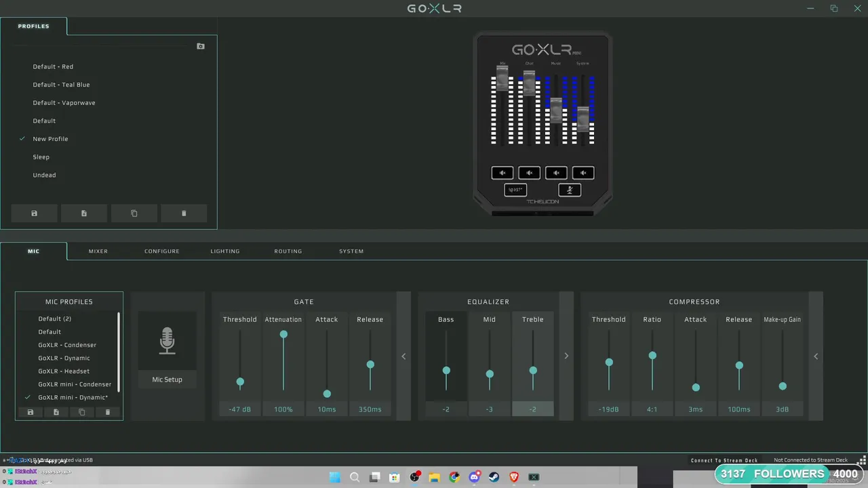868x488 pixels.
Task: Click the Music fader on the GoXLR Mini
Action: 556,110
